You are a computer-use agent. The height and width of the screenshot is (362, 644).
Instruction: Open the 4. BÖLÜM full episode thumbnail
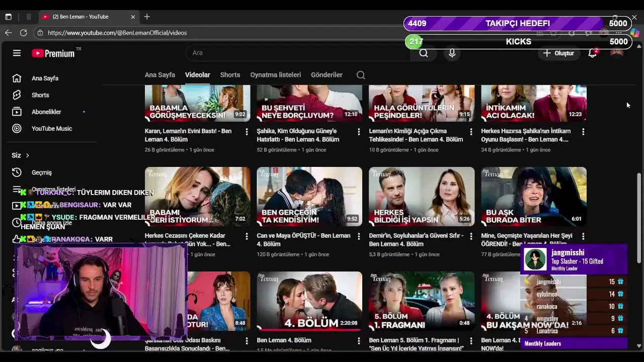pyautogui.click(x=309, y=301)
